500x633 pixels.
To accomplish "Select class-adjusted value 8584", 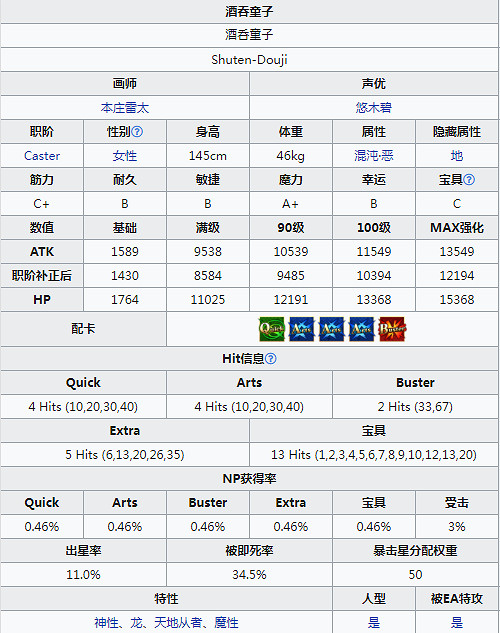I will [x=208, y=276].
